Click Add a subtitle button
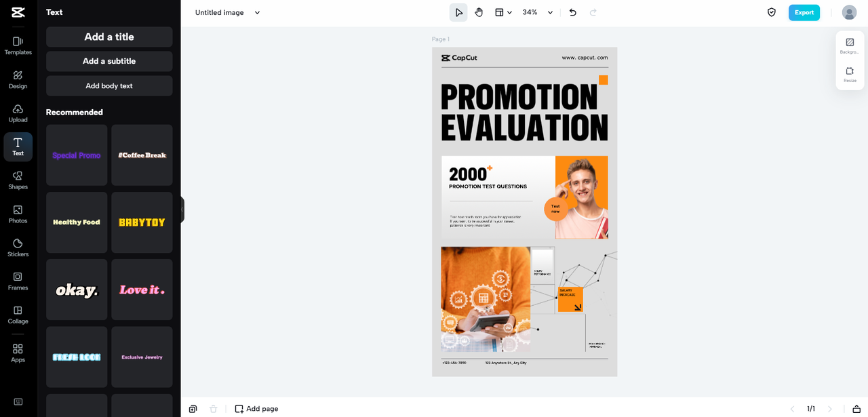Screen dimensions: 868x417 point(109,61)
